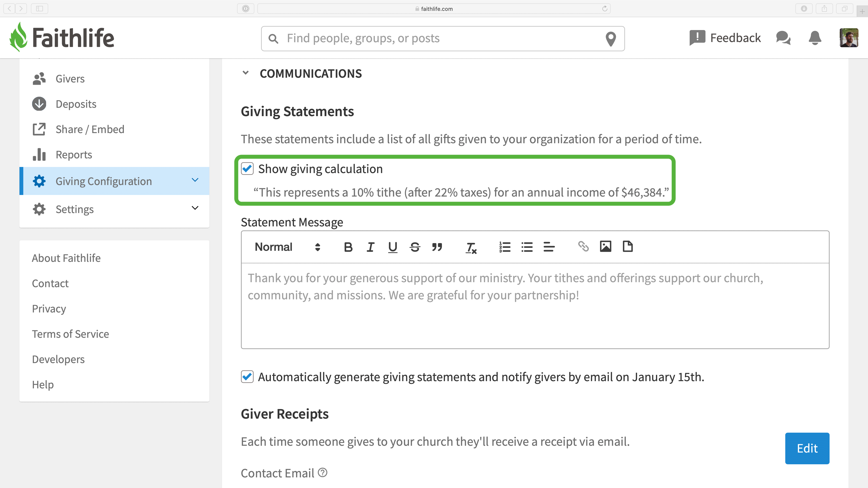The width and height of the screenshot is (868, 488).
Task: Open Terms of Service link
Action: [71, 334]
